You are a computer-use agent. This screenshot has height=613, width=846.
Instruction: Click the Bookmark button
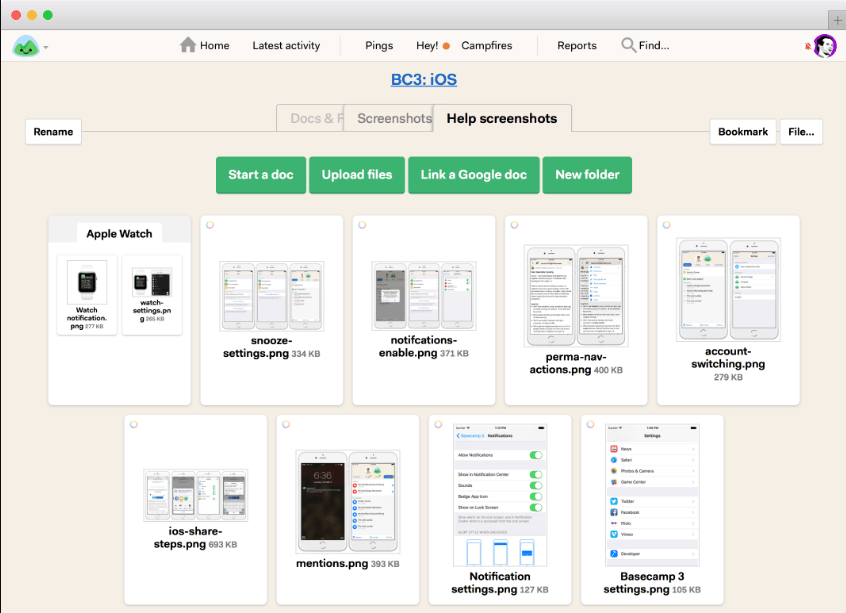coord(743,132)
